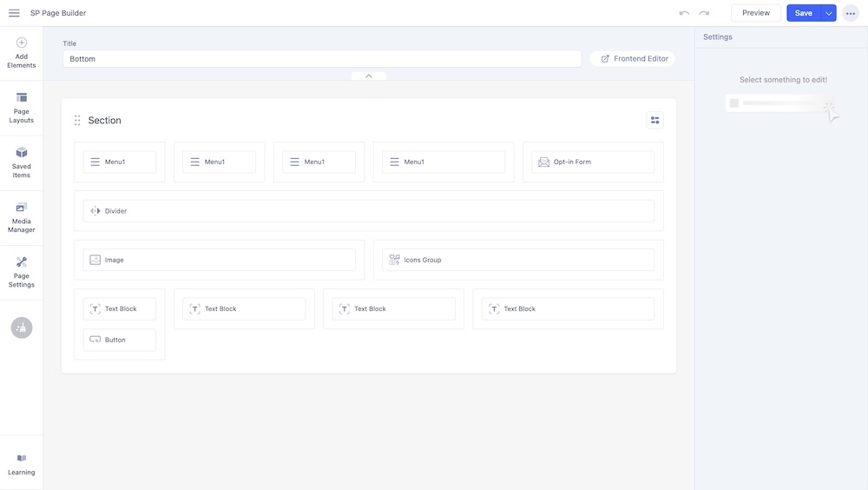Open the more options ellipsis menu

pos(851,13)
